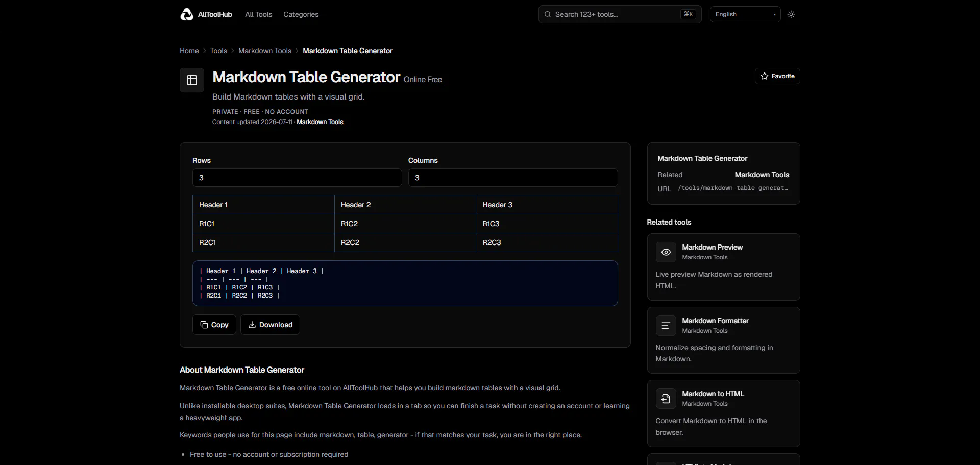Edit the Header 1 cell
Image resolution: width=980 pixels, height=465 pixels.
263,205
